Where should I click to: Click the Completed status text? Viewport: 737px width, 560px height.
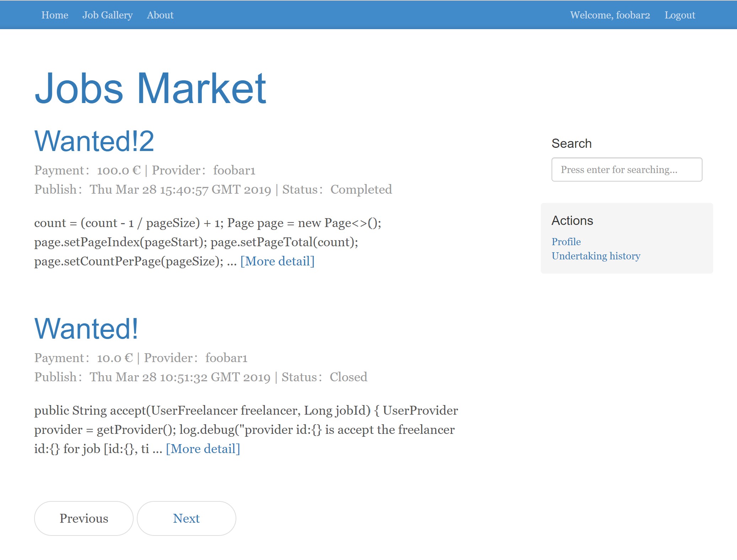(361, 189)
